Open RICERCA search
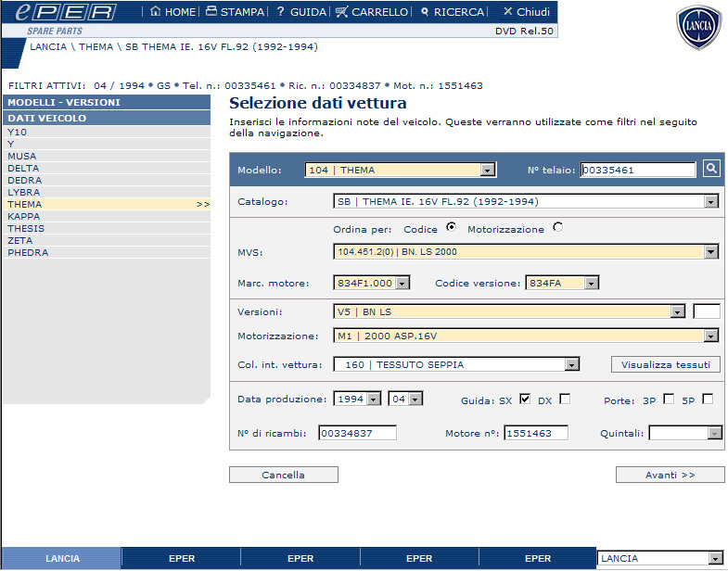Viewport: 728px width, 571px height. (453, 12)
